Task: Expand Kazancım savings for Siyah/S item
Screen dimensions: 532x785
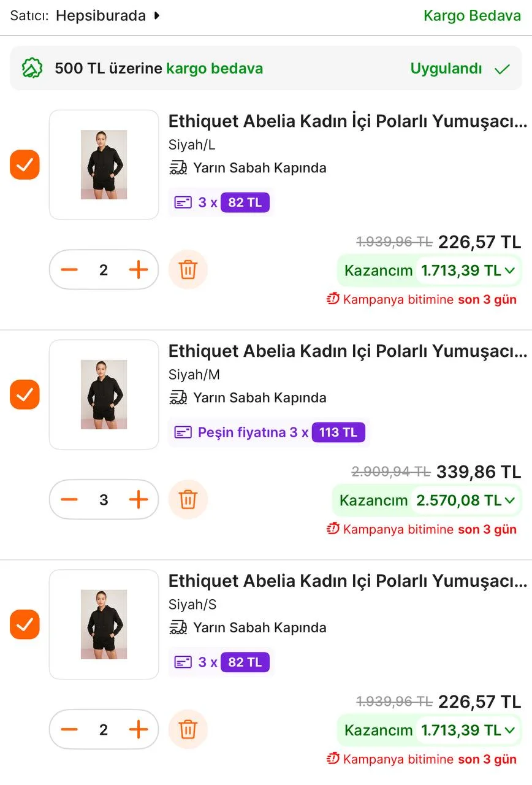Action: [429, 730]
